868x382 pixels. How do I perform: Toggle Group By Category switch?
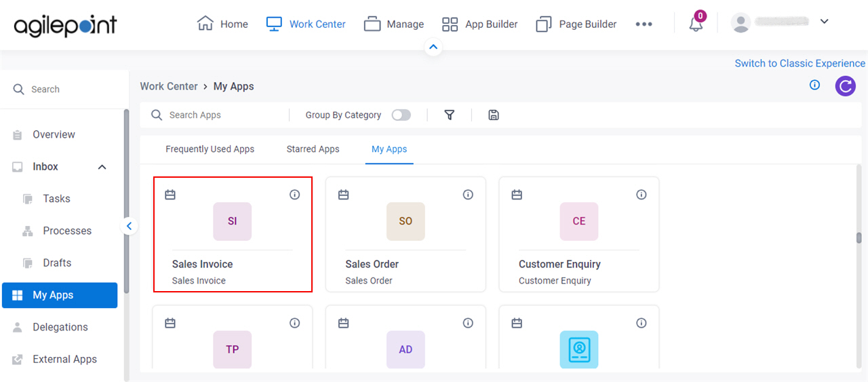(401, 115)
